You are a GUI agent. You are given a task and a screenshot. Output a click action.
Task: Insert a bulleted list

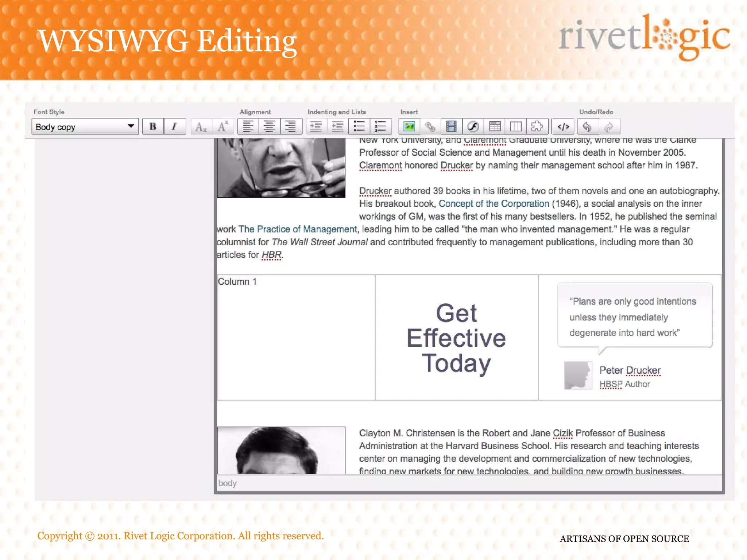pyautogui.click(x=359, y=127)
